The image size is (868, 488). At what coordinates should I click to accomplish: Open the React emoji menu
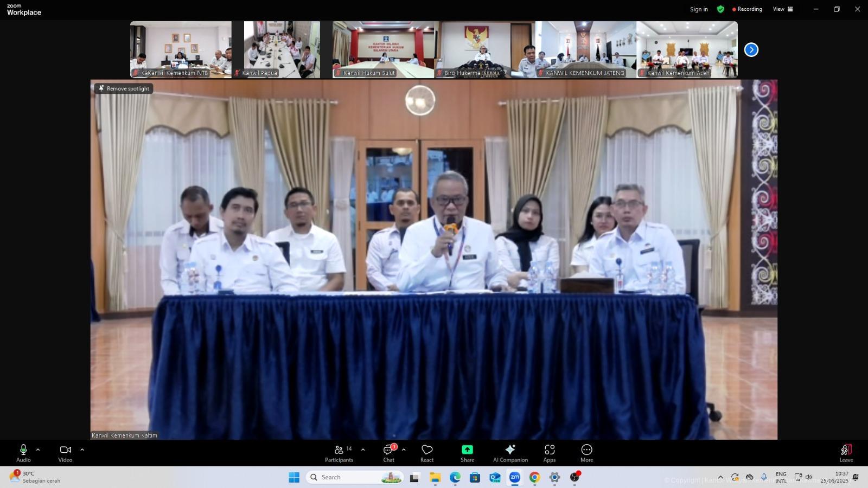click(x=427, y=453)
